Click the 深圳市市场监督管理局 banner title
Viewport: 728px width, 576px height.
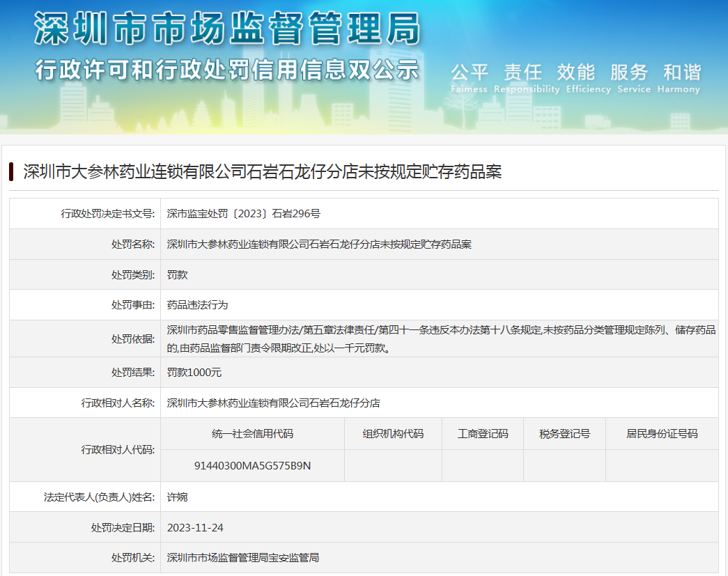pyautogui.click(x=227, y=29)
